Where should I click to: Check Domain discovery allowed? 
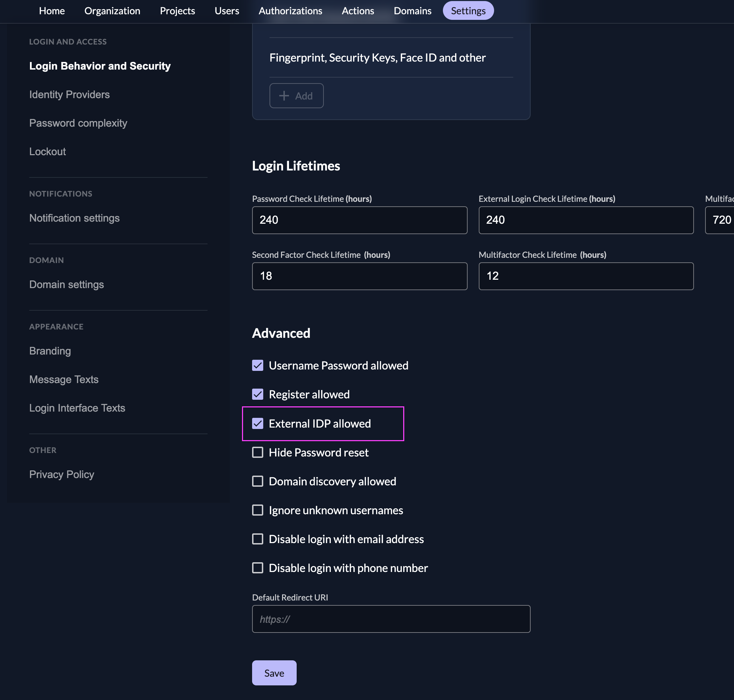click(x=258, y=482)
